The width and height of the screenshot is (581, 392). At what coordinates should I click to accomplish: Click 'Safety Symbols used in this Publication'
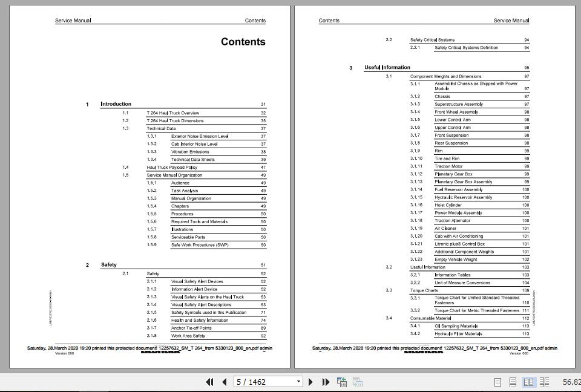coord(209,313)
